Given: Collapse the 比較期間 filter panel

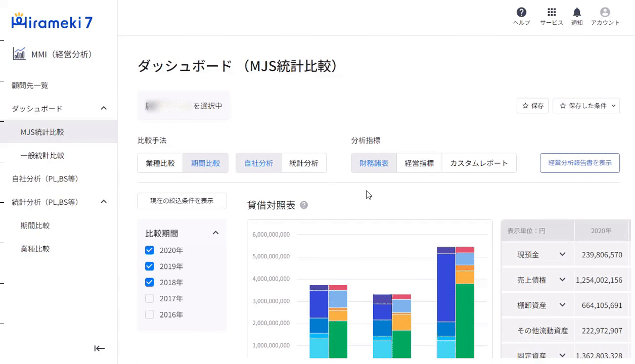Looking at the screenshot, I should (215, 233).
